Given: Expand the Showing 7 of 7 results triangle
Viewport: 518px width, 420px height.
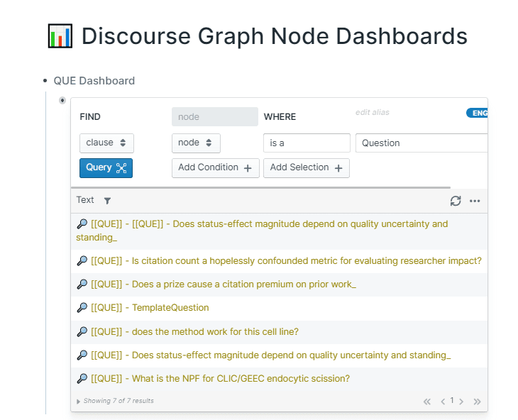Looking at the screenshot, I should pos(78,402).
